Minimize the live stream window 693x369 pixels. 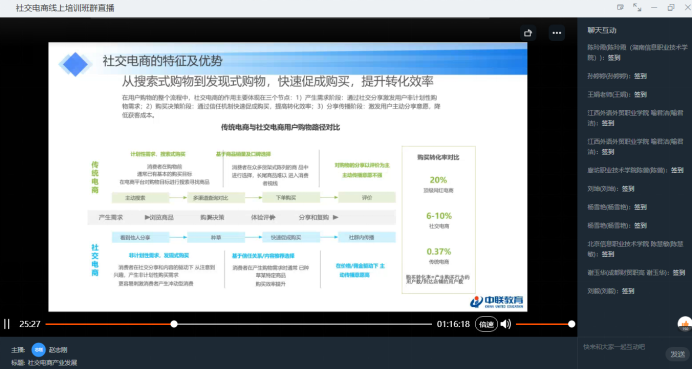654,8
